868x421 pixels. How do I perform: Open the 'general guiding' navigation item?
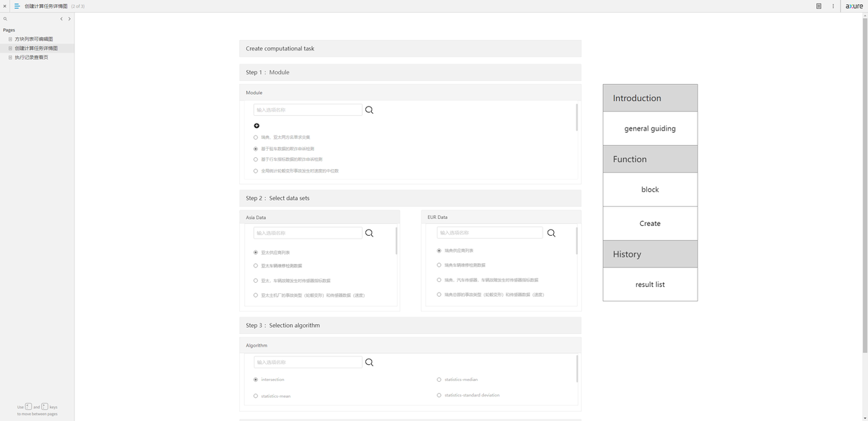click(x=650, y=128)
